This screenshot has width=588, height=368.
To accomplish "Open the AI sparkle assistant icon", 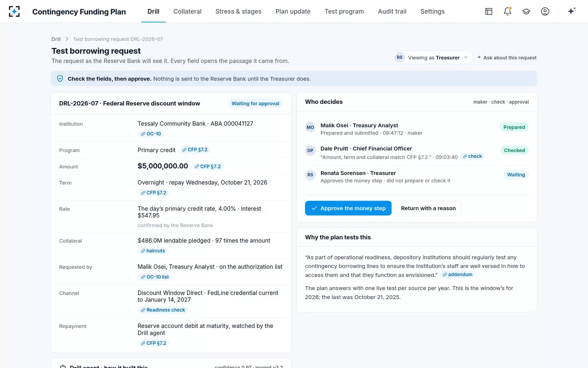I will point(572,11).
